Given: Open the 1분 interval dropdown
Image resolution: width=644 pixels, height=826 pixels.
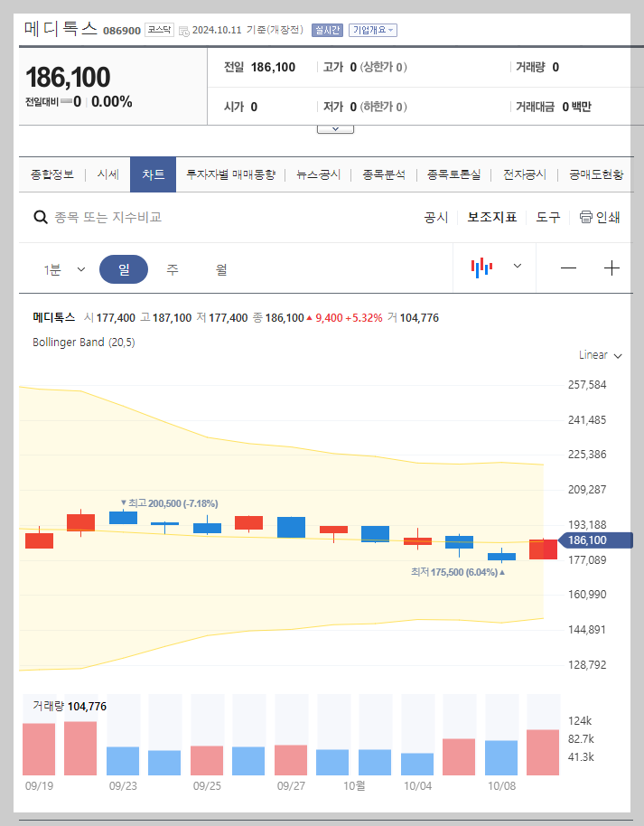Looking at the screenshot, I should click(x=64, y=269).
